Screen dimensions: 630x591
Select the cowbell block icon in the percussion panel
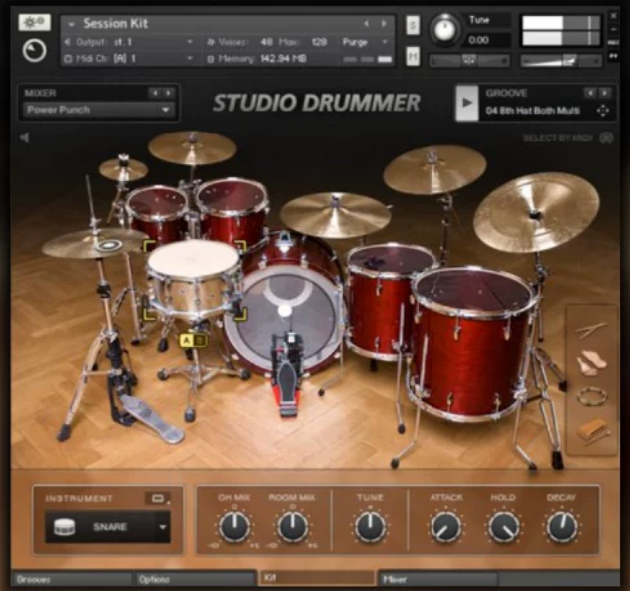pos(593,431)
